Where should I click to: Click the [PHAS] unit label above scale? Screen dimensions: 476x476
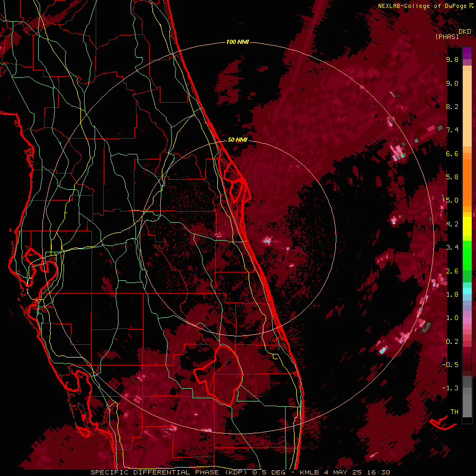pos(447,36)
